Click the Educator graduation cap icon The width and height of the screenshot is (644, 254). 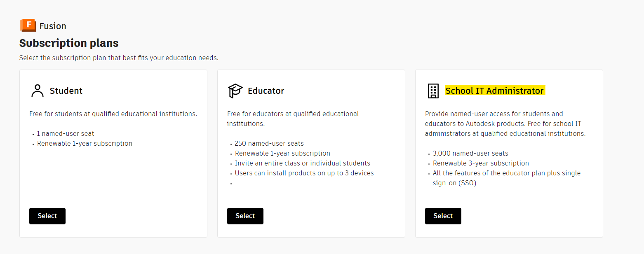pyautogui.click(x=235, y=91)
